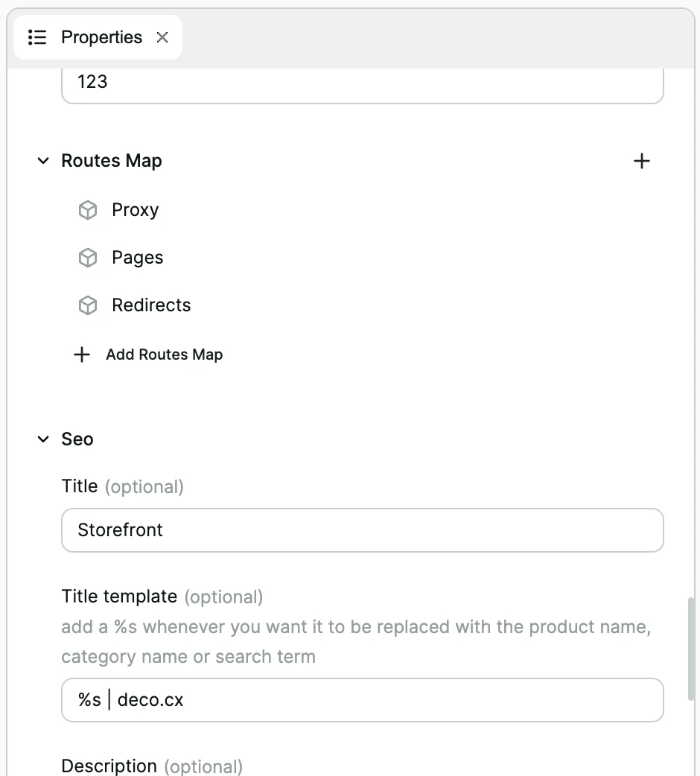The height and width of the screenshot is (776, 700).
Task: Click the plus icon beside Routes Map
Action: [x=641, y=161]
